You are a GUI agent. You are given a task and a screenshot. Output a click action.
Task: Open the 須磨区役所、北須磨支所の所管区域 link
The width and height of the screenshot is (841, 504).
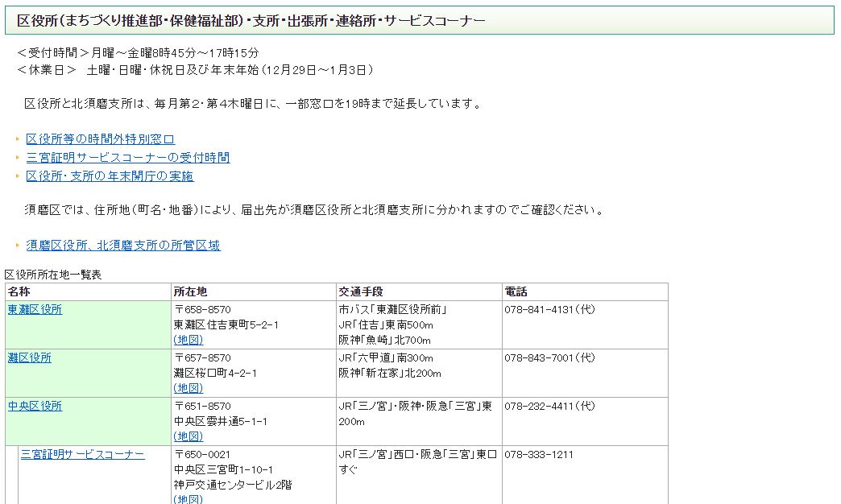[122, 246]
